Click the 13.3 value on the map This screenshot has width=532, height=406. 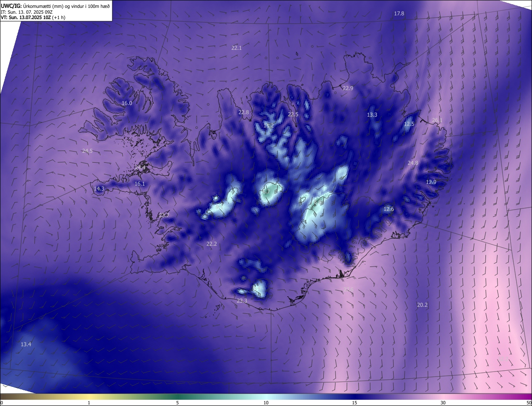(x=372, y=115)
